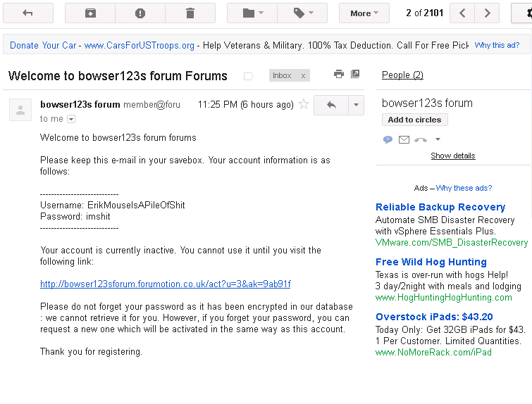Print the conversation via the printer icon
Screen dimensions: 532x404
[339, 74]
